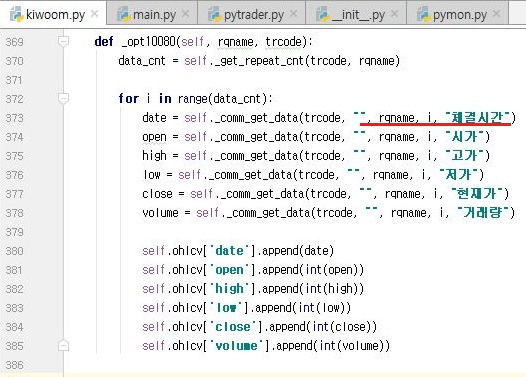
Task: Click the 'low' key on line 383
Action: click(226, 308)
